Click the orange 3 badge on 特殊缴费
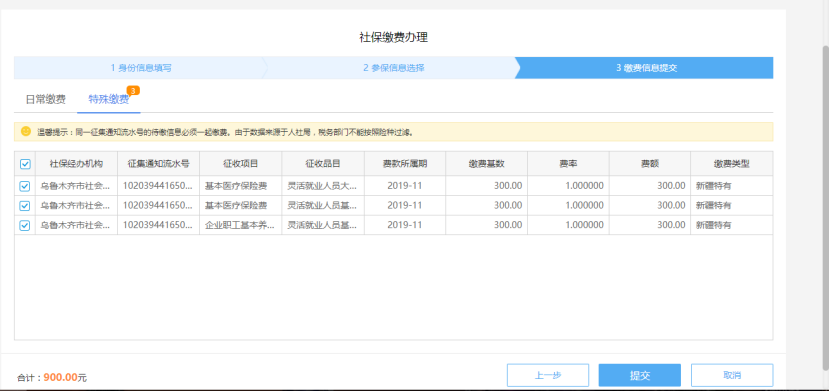This screenshot has width=830, height=391. pyautogui.click(x=133, y=90)
